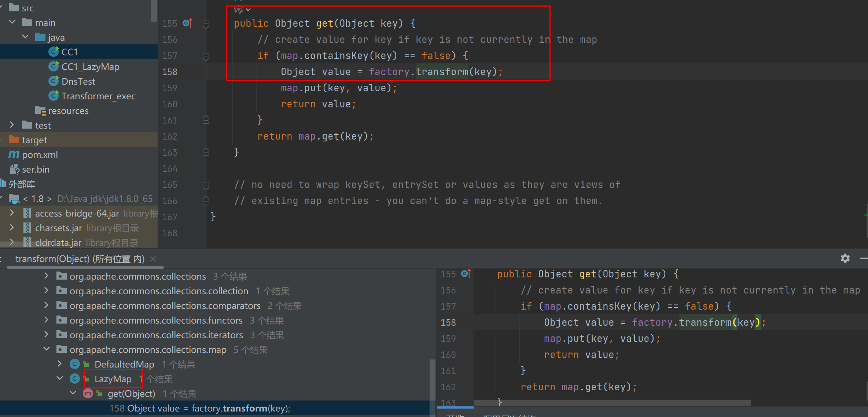Collapse the java source folder
868x417 pixels.
[x=25, y=37]
